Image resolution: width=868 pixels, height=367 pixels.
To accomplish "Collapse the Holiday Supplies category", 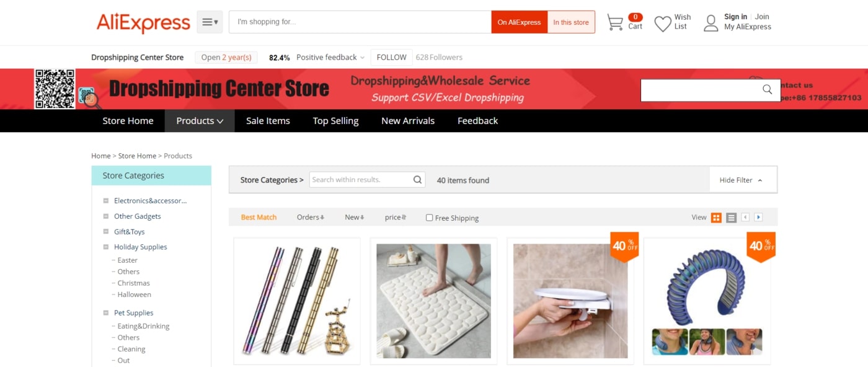I will point(106,247).
